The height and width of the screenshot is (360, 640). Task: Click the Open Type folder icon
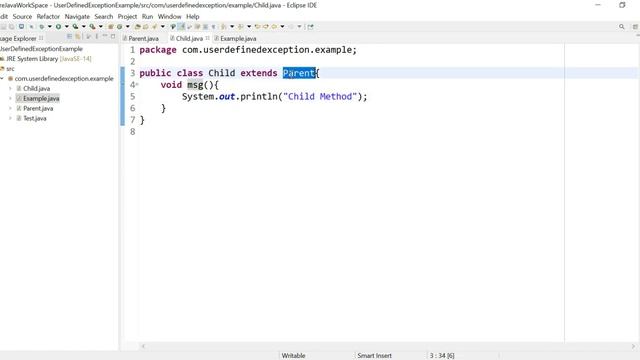tap(138, 27)
